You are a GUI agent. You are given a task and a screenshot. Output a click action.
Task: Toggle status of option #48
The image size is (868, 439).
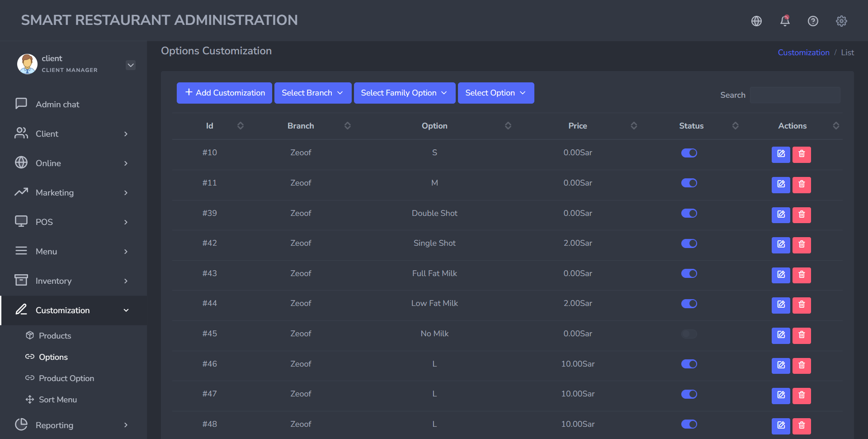689,424
